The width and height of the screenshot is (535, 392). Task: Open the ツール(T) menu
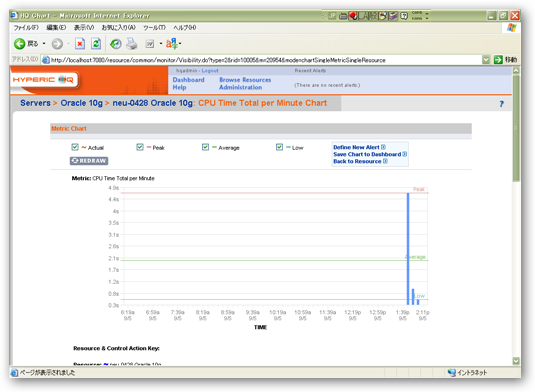point(154,28)
